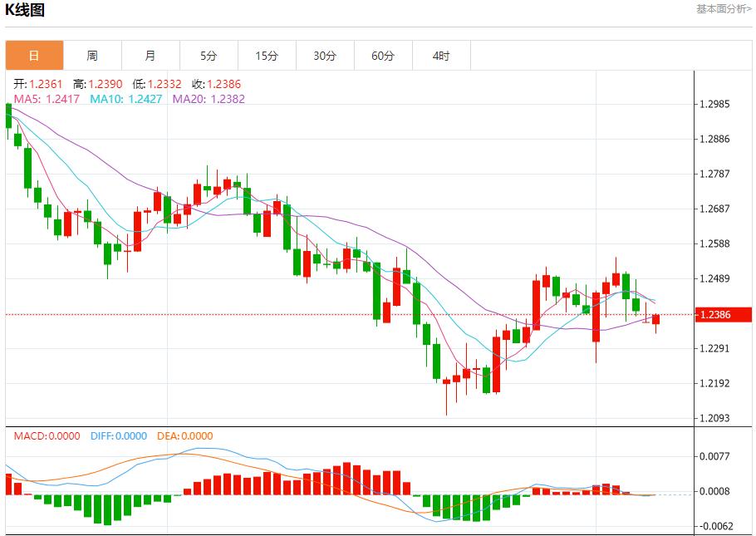Switch to the 周 weekly tab
This screenshot has height=536, width=756.
tap(92, 56)
